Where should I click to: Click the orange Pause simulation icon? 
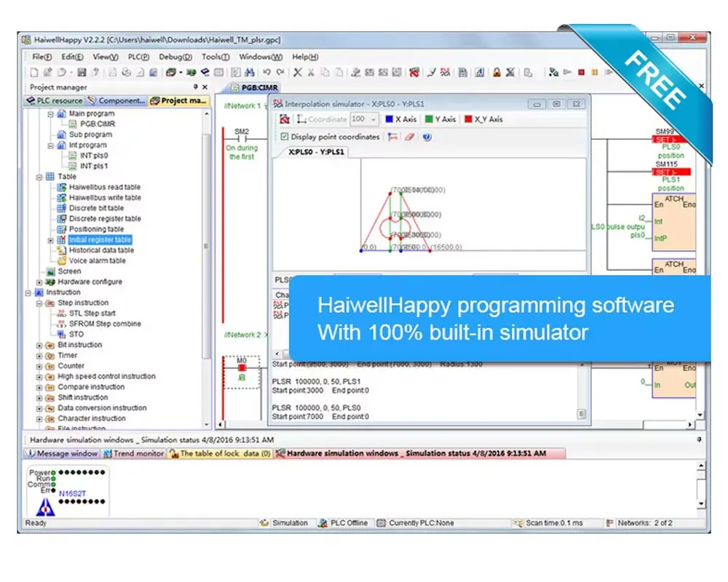pyautogui.click(x=595, y=73)
